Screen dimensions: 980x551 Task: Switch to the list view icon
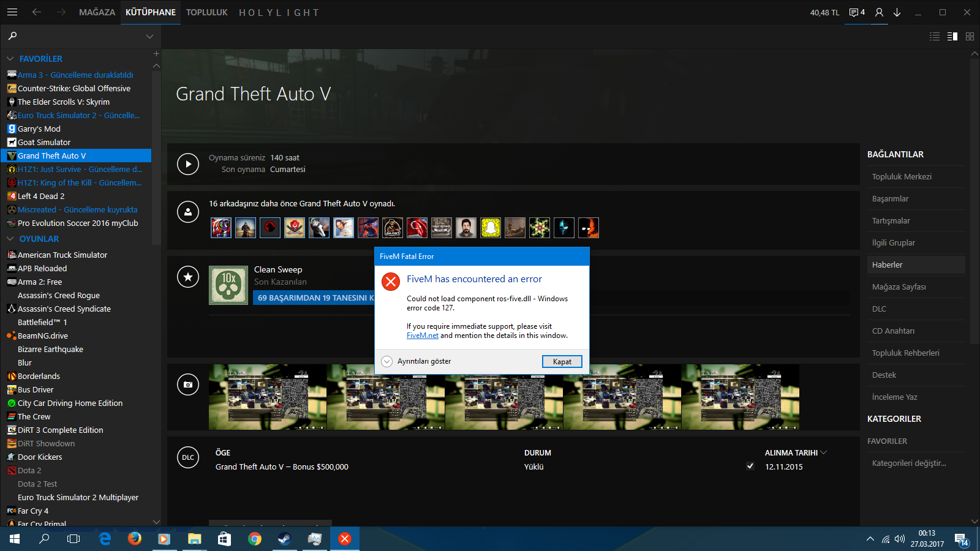coord(935,37)
